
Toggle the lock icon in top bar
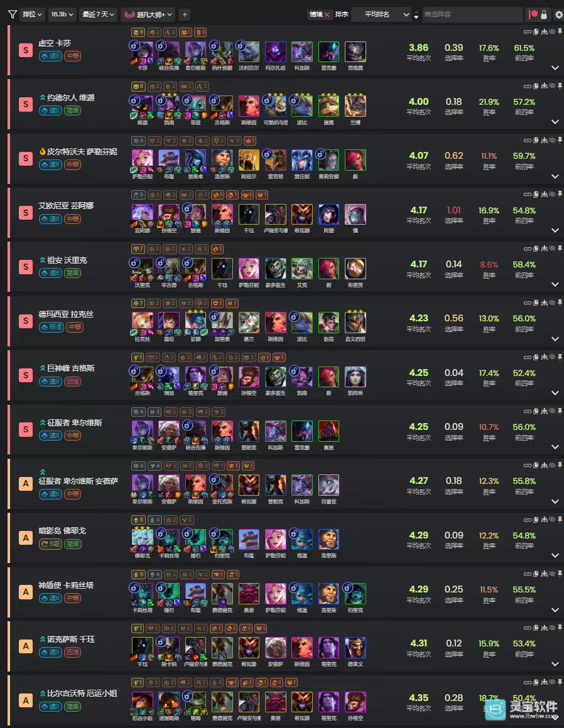pyautogui.click(x=544, y=15)
